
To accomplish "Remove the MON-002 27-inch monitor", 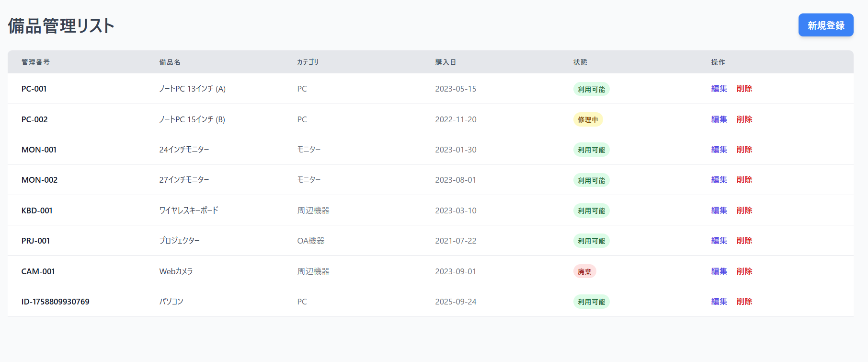I will coord(744,180).
